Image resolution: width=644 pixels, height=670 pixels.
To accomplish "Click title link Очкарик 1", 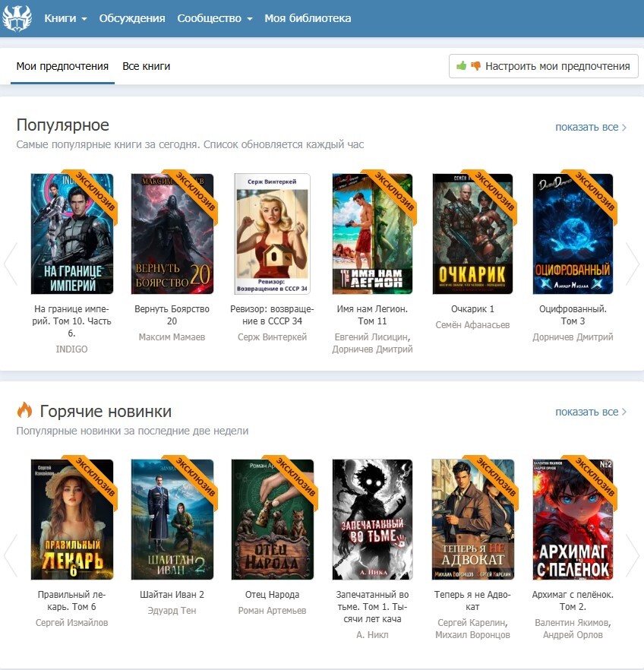I will [x=472, y=309].
